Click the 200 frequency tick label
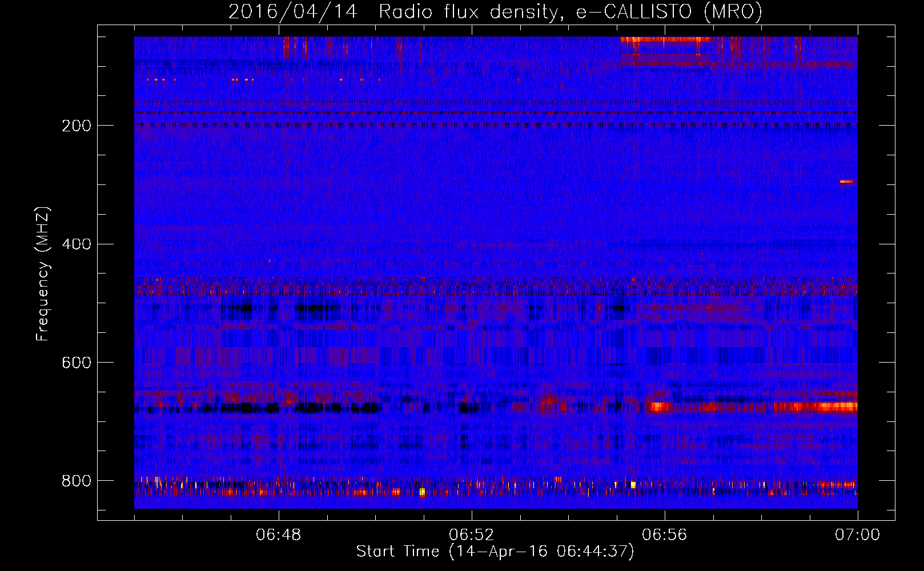The image size is (924, 571). coord(77,126)
